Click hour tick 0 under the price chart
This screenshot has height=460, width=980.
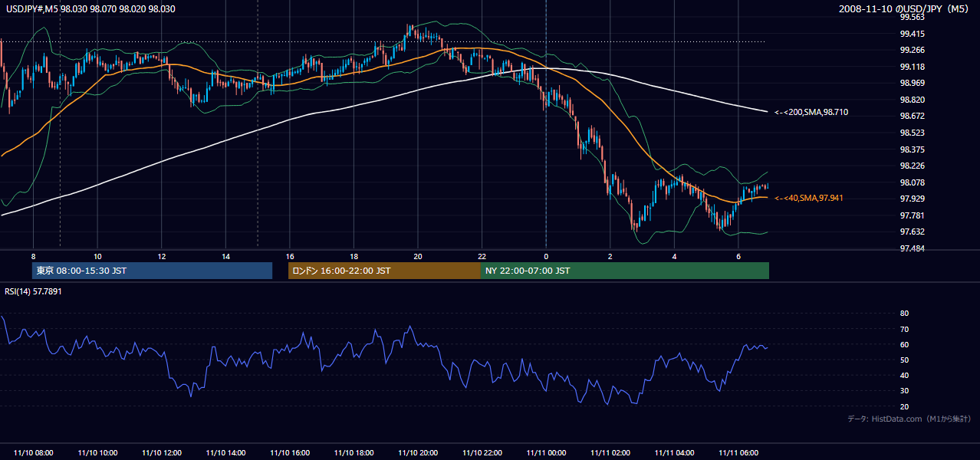(546, 256)
